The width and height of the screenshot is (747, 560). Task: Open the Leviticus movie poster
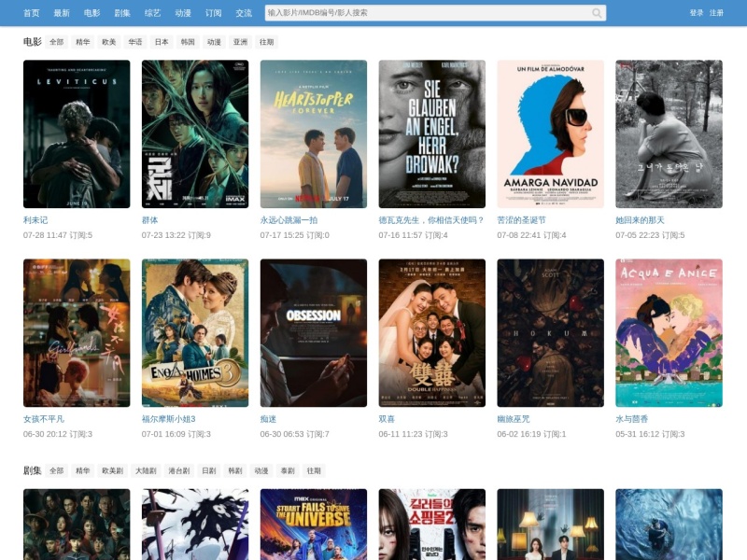[77, 133]
